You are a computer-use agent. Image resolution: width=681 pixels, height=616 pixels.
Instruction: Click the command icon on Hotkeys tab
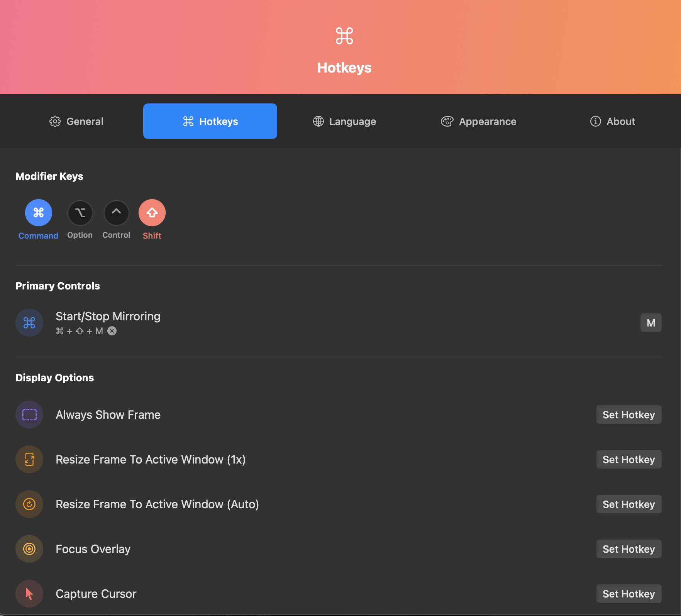tap(188, 121)
